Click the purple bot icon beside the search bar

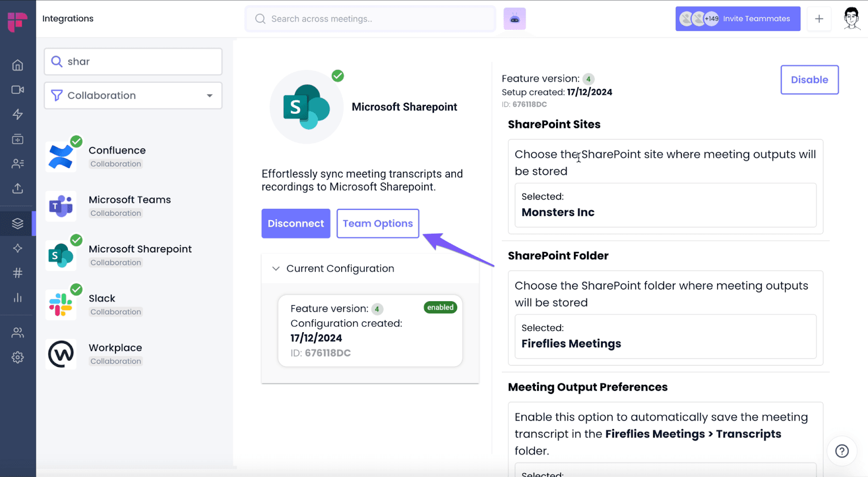coord(515,19)
